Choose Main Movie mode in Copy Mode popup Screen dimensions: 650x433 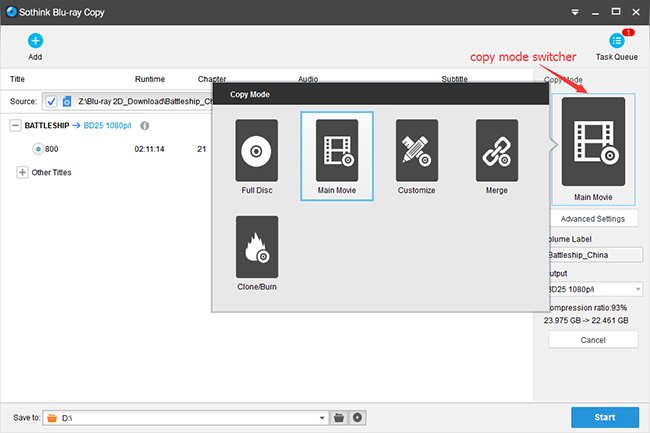tap(337, 157)
